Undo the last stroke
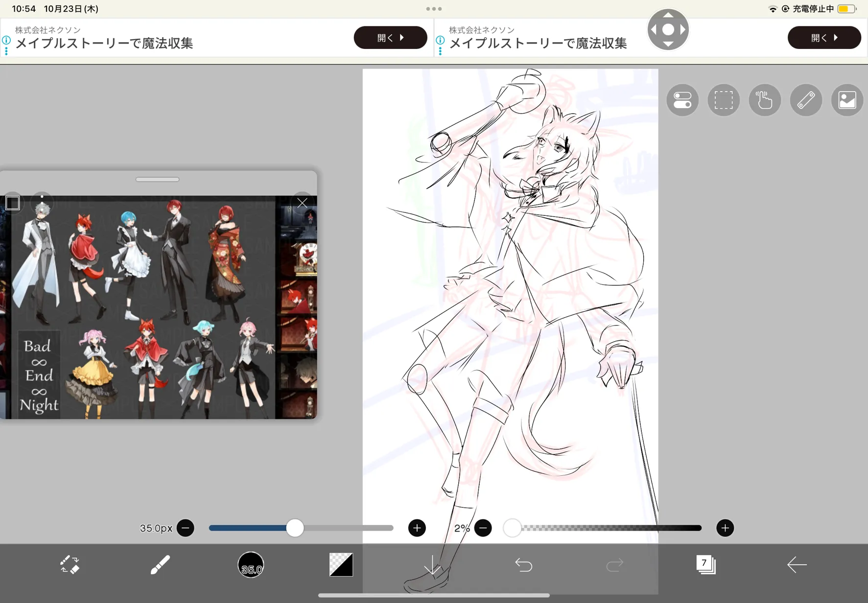 (523, 565)
